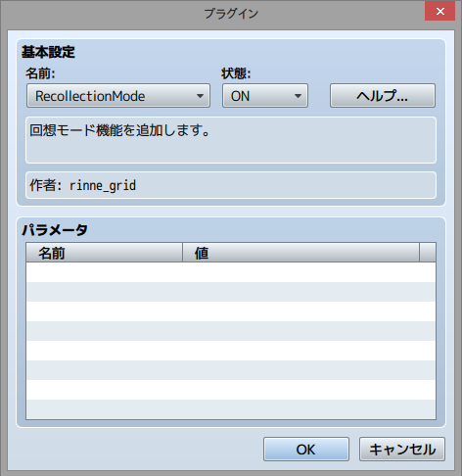Click the narrow header cell right of 値
This screenshot has height=476, width=462.
(x=428, y=253)
